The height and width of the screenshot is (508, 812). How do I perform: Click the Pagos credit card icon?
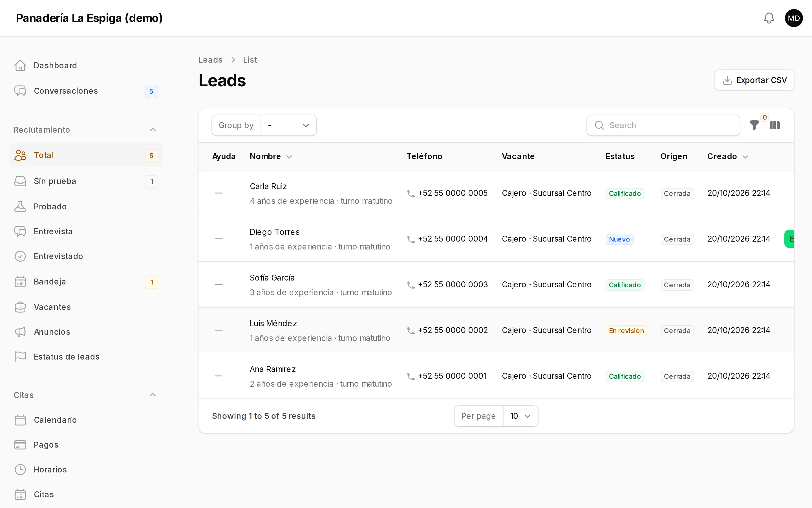pyautogui.click(x=20, y=445)
